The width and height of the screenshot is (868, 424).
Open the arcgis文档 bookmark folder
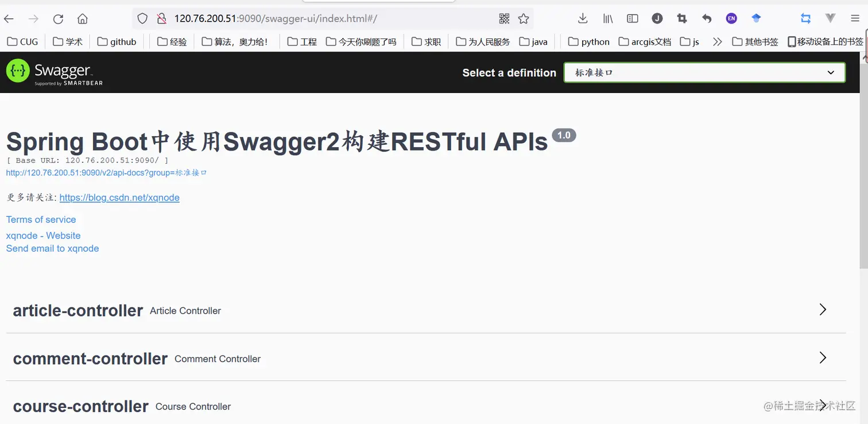tap(645, 41)
